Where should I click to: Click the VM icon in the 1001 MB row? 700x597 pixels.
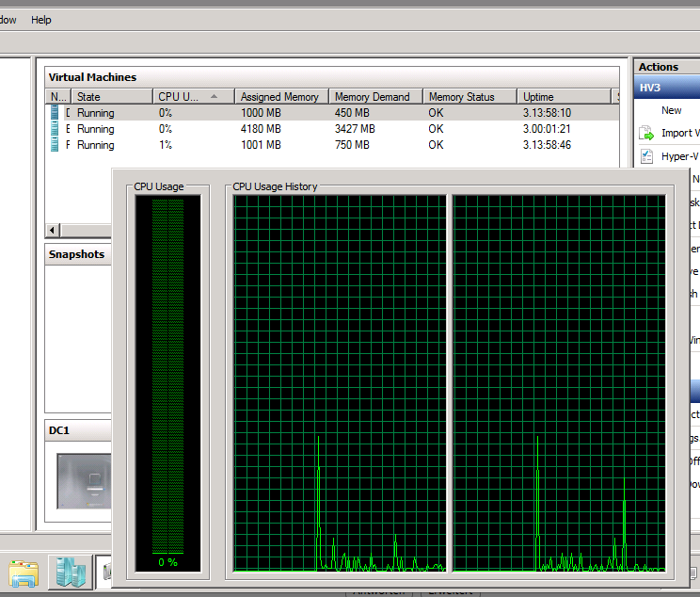pos(55,145)
